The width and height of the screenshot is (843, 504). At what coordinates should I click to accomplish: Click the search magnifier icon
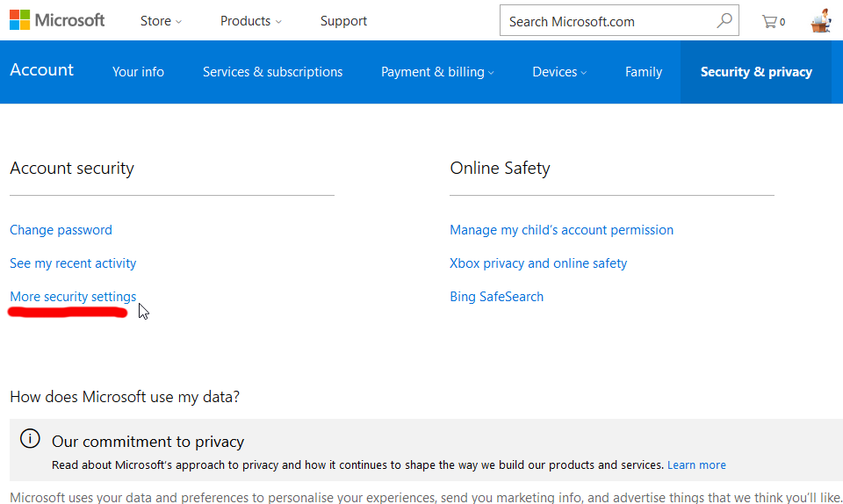point(724,21)
